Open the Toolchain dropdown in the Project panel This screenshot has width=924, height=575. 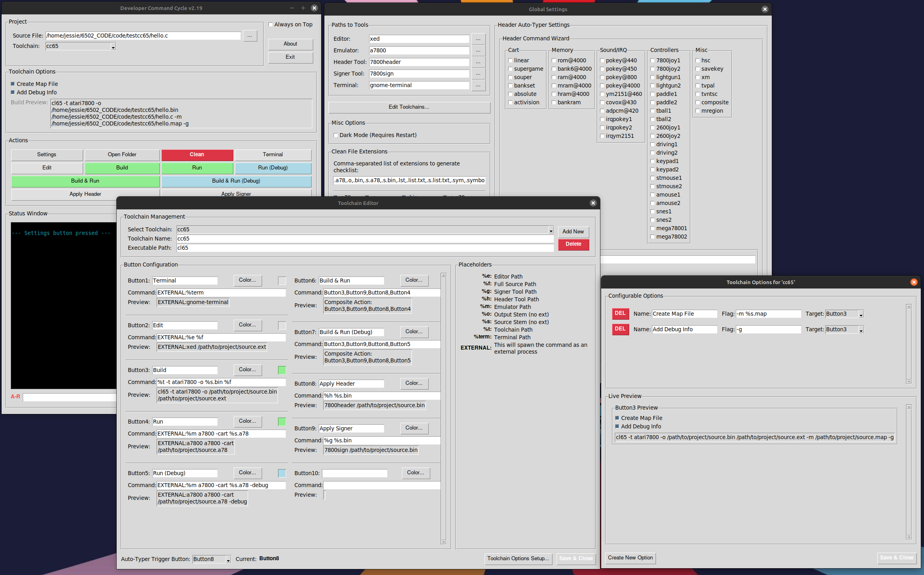113,46
